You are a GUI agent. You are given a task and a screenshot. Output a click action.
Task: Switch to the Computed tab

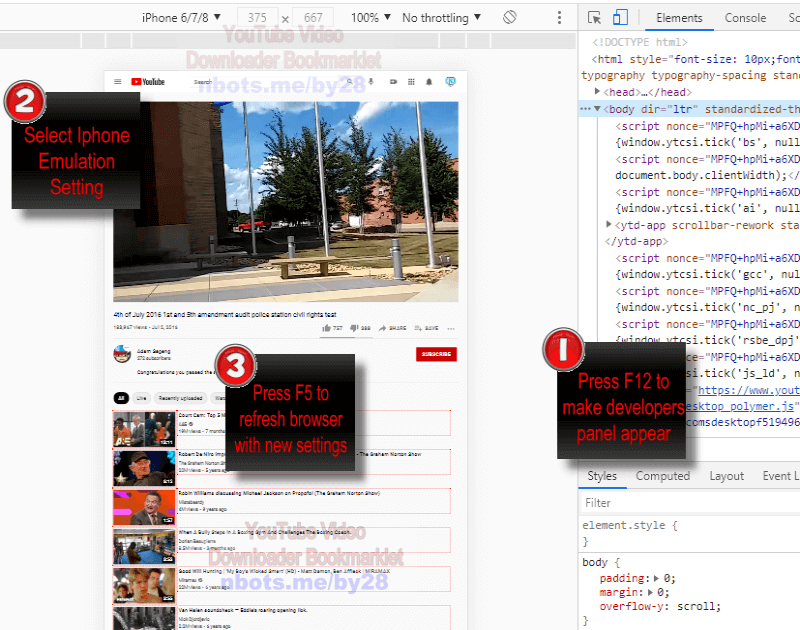[x=663, y=476]
